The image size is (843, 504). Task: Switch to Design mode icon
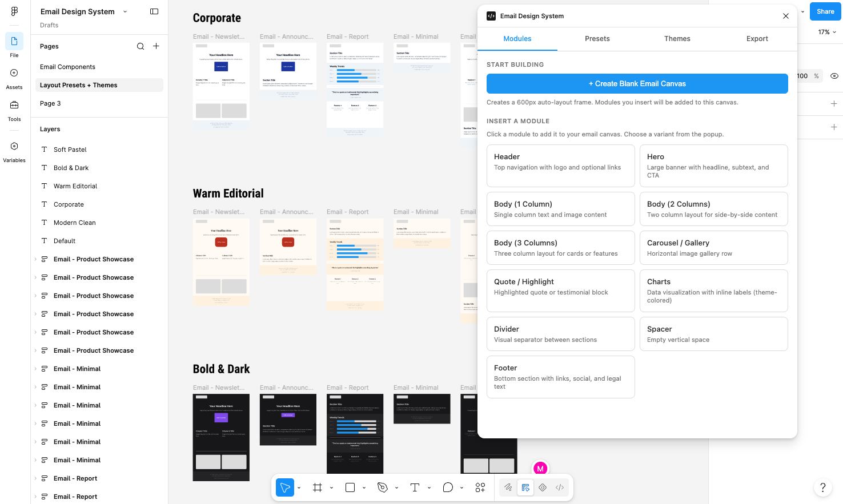525,487
